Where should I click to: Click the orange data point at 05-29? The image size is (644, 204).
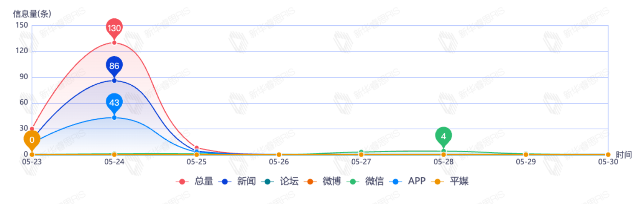(x=526, y=155)
